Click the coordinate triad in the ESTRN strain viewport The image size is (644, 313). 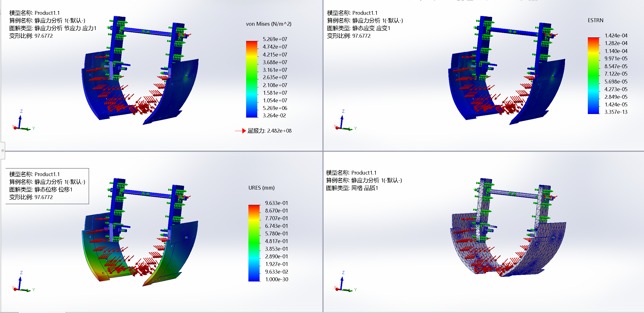click(345, 120)
